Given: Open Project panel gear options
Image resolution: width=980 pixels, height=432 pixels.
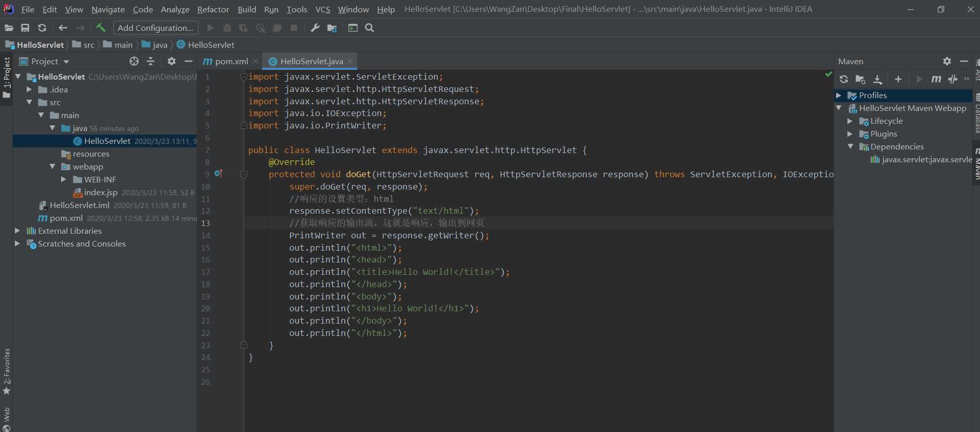Looking at the screenshot, I should [172, 61].
